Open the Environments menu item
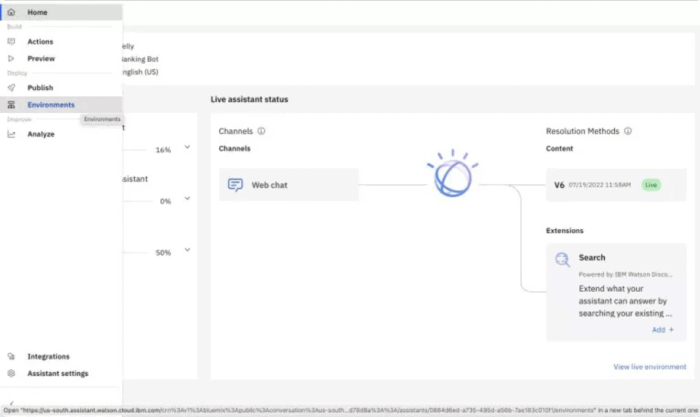The height and width of the screenshot is (417, 700). click(51, 105)
